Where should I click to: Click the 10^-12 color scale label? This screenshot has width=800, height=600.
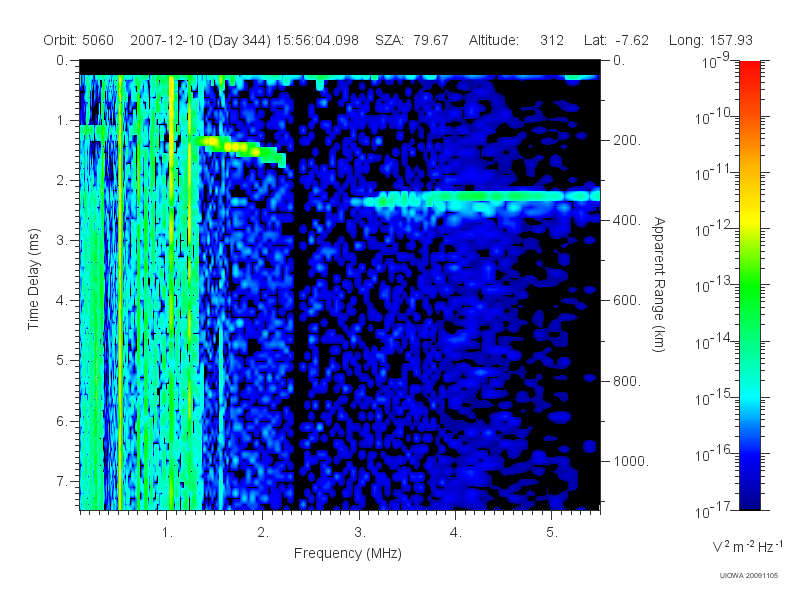click(x=714, y=229)
